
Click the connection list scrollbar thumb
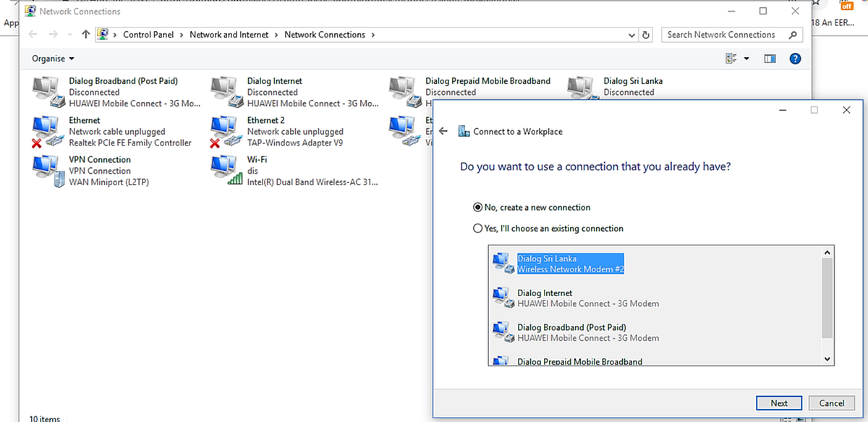(x=828, y=298)
